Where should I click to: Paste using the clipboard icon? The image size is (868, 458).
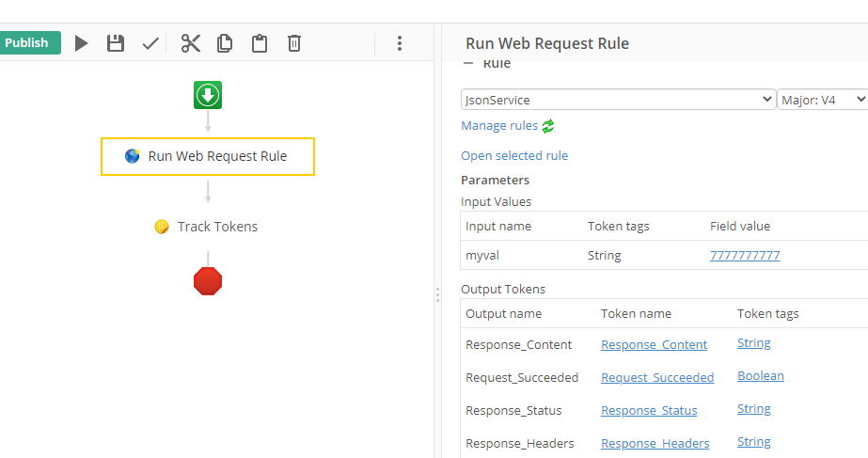260,43
